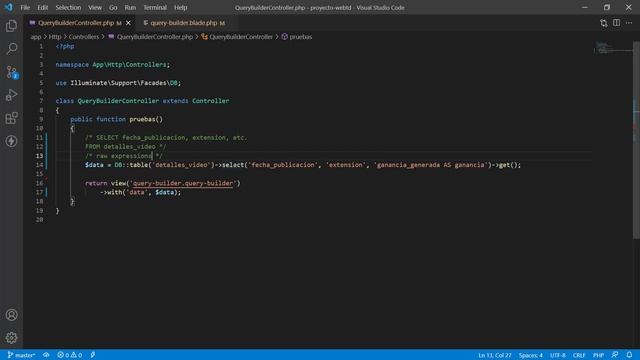Open the Help menu
Image resolution: width=640 pixels, height=360 pixels.
pos(180,7)
